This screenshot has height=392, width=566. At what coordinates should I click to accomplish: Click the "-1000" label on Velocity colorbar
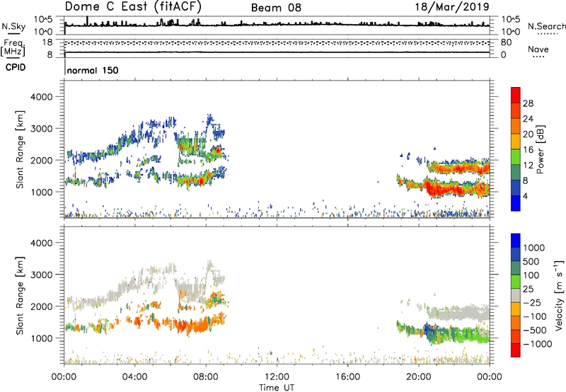(537, 344)
